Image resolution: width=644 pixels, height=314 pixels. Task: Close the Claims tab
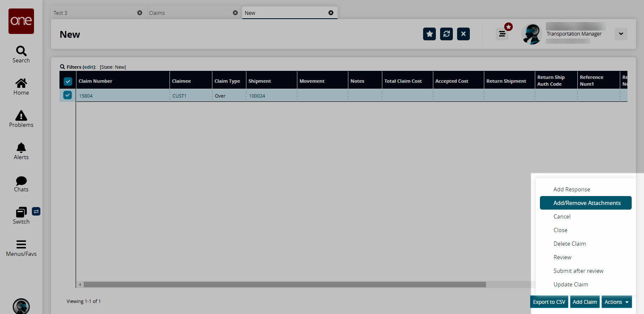point(235,13)
